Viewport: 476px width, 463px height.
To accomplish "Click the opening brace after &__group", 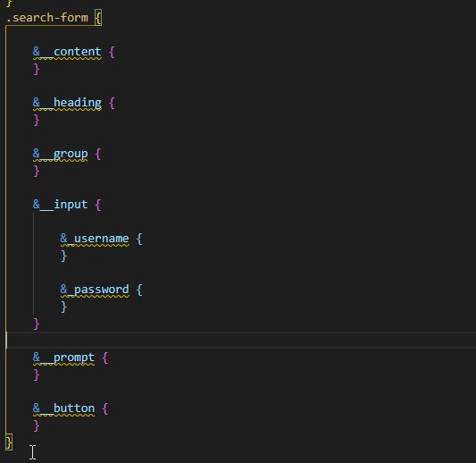I will coord(98,154).
